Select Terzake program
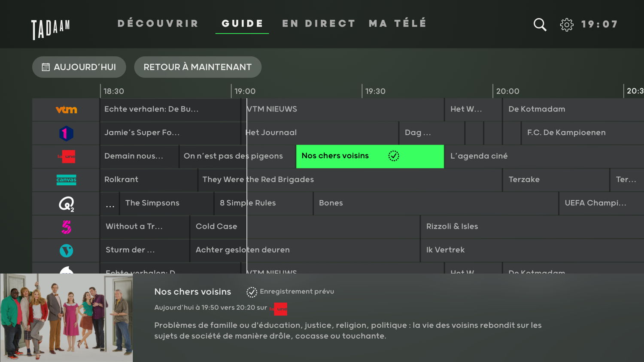 556,180
